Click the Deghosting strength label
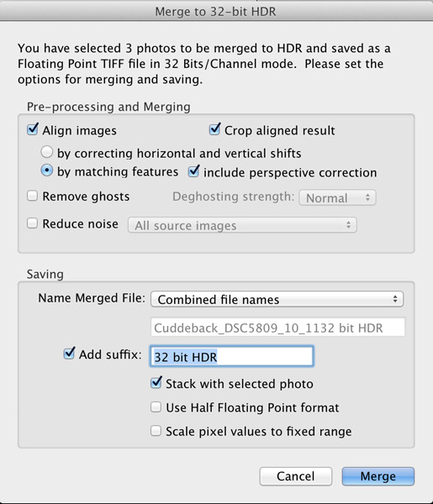The image size is (433, 504). tap(233, 197)
